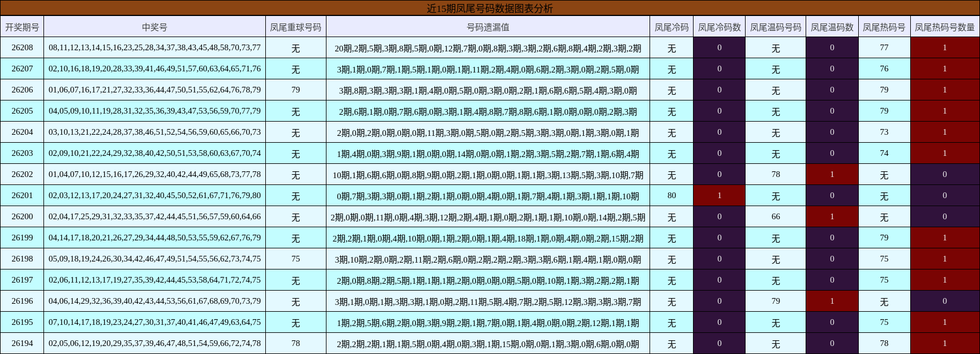
Task: Click repeated ball value 79 in row 26206
Action: coord(296,90)
